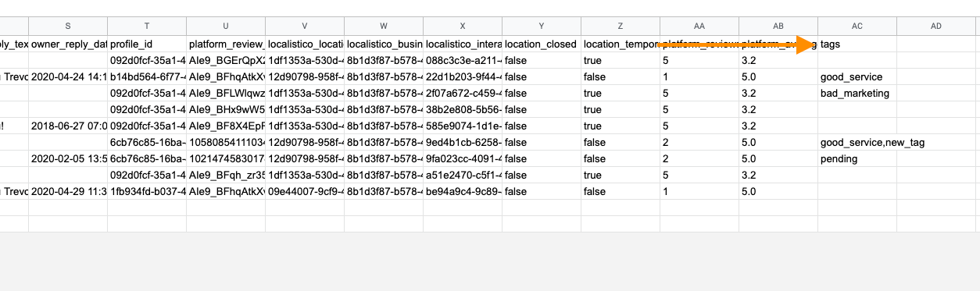Click the date cell '2020-02-05 13:5'
980x291 pixels.
coord(68,159)
